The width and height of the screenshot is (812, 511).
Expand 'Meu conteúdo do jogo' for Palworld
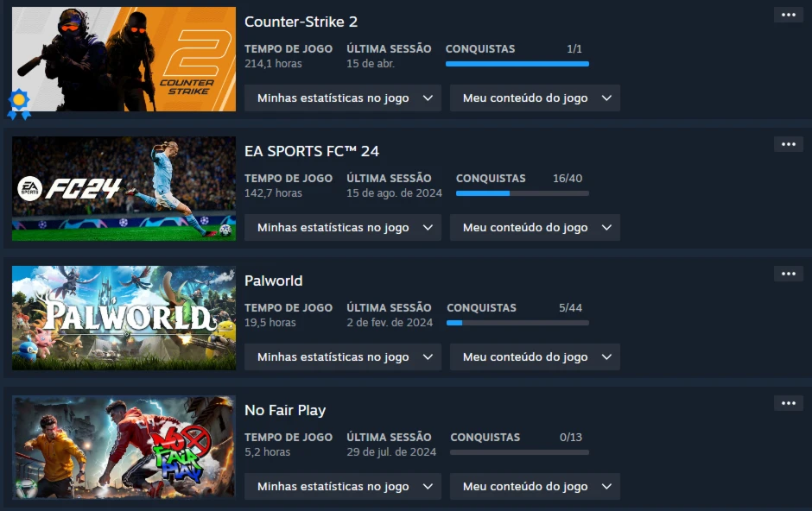535,356
